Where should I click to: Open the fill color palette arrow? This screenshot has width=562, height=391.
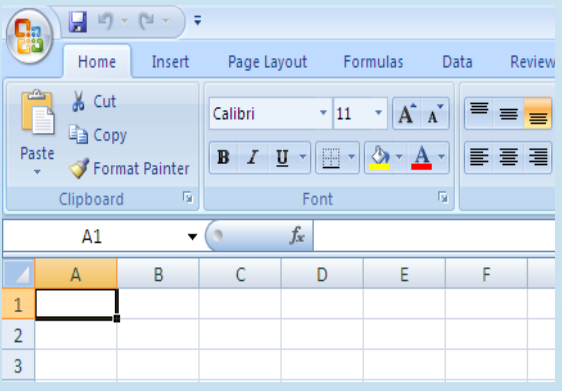(399, 157)
